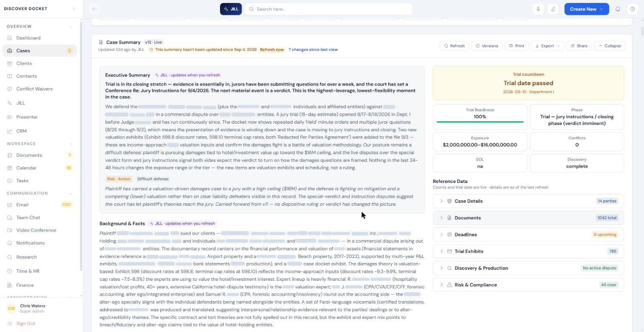Print the case summary
644x332 pixels.
(x=516, y=46)
